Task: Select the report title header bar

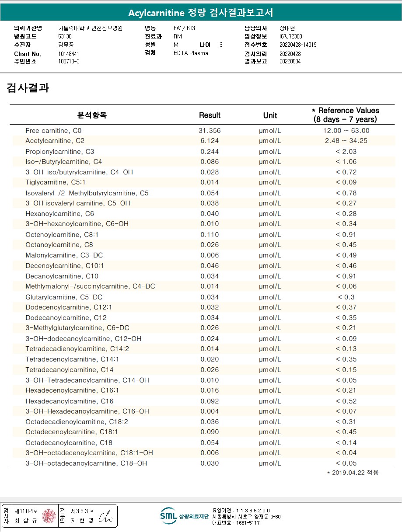Action: tap(201, 13)
